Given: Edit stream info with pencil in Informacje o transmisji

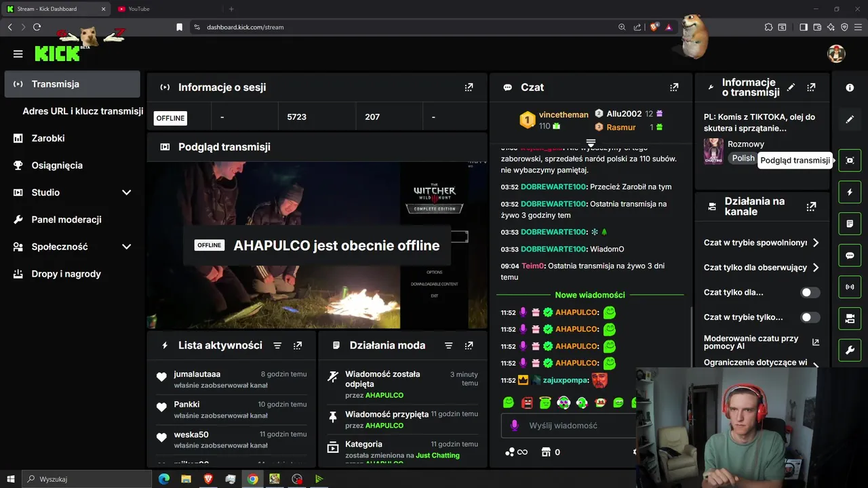Looking at the screenshot, I should (791, 87).
